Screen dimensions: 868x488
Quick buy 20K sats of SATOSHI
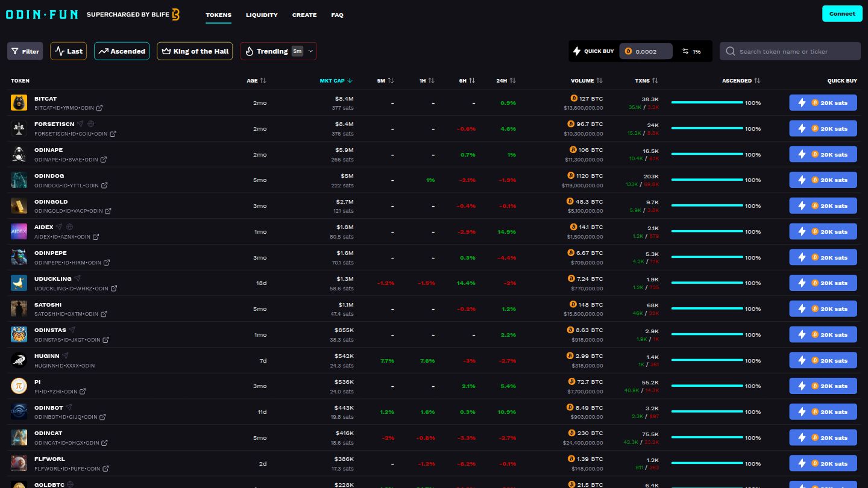[x=823, y=308]
